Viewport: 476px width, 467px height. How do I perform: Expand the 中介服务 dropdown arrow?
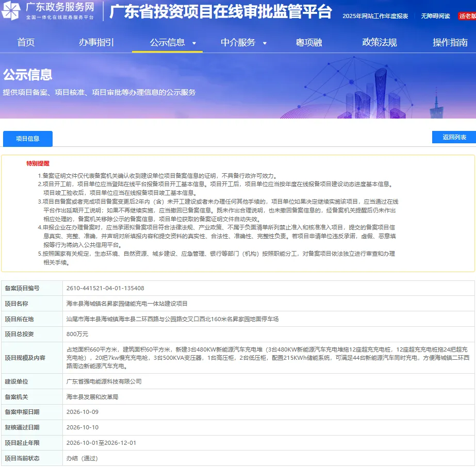point(265,43)
